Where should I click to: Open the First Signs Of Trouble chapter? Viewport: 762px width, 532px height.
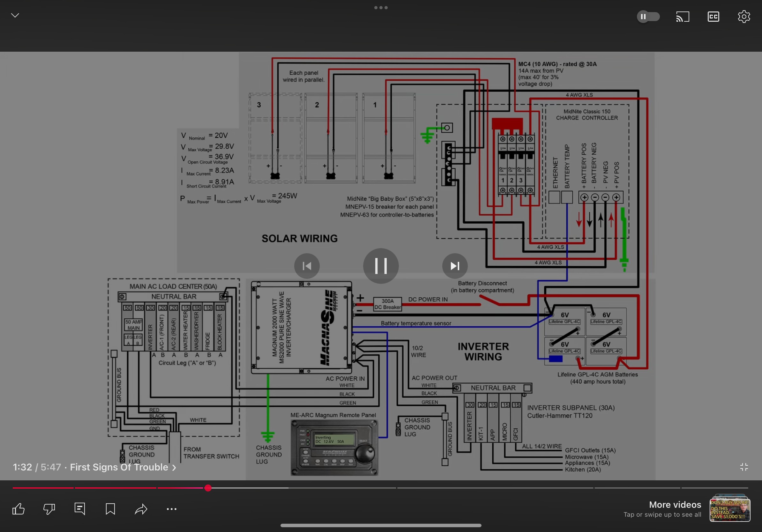pyautogui.click(x=123, y=467)
